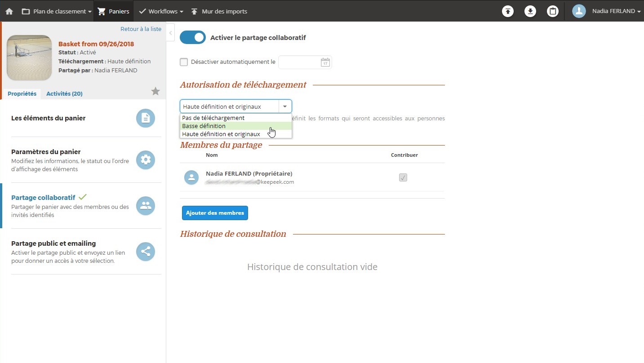644x363 pixels.
Task: Click Historique de consultation vide message
Action: point(312,267)
